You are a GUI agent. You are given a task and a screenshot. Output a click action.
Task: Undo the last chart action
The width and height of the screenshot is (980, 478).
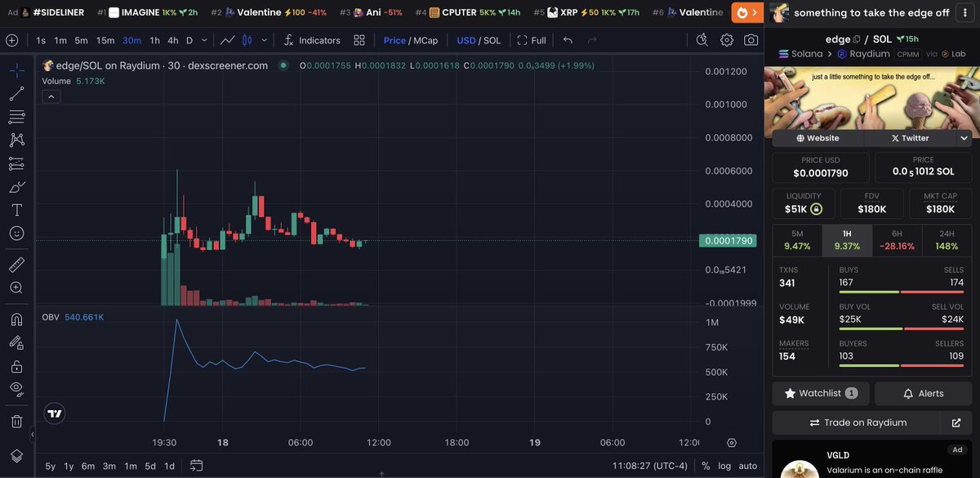point(568,40)
